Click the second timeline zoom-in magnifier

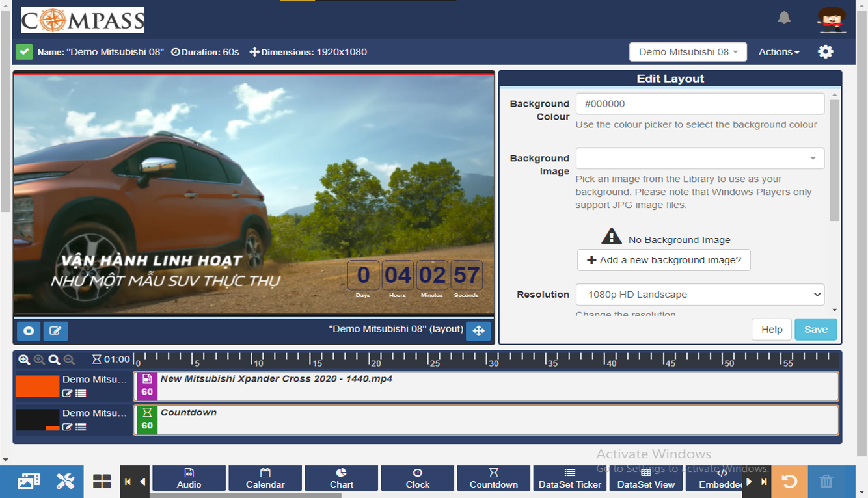(x=39, y=360)
